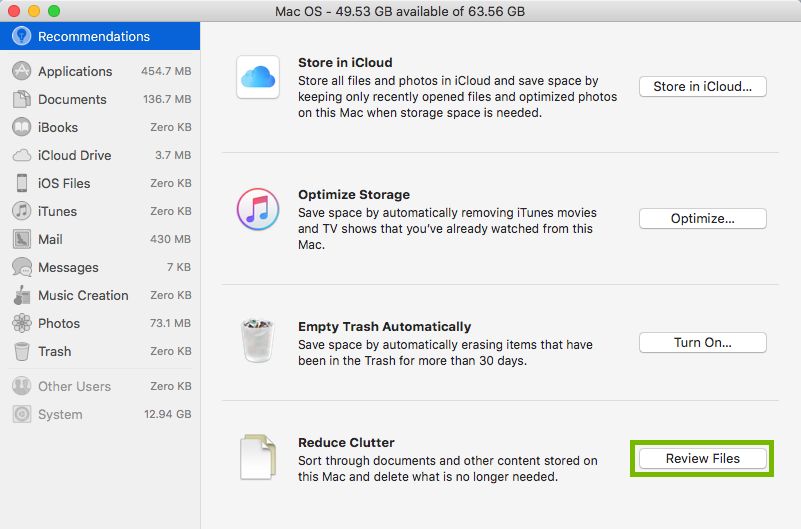Click Store in iCloud... button
801x529 pixels.
702,86
